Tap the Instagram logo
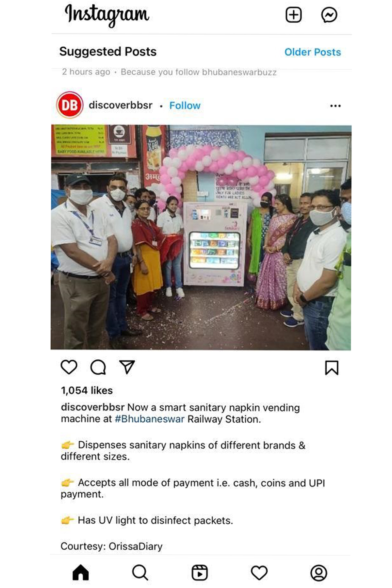 107,15
